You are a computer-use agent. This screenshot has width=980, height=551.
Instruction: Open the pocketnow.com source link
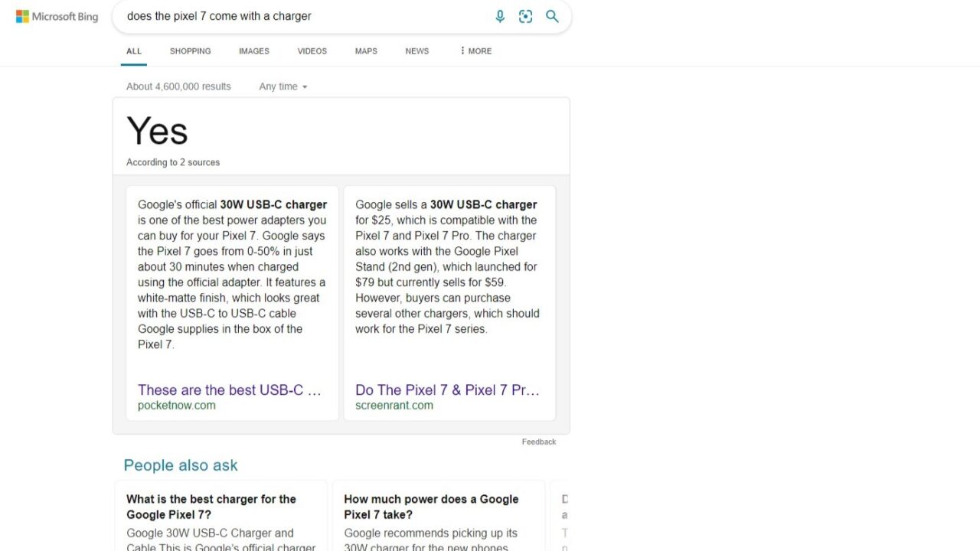pos(177,405)
